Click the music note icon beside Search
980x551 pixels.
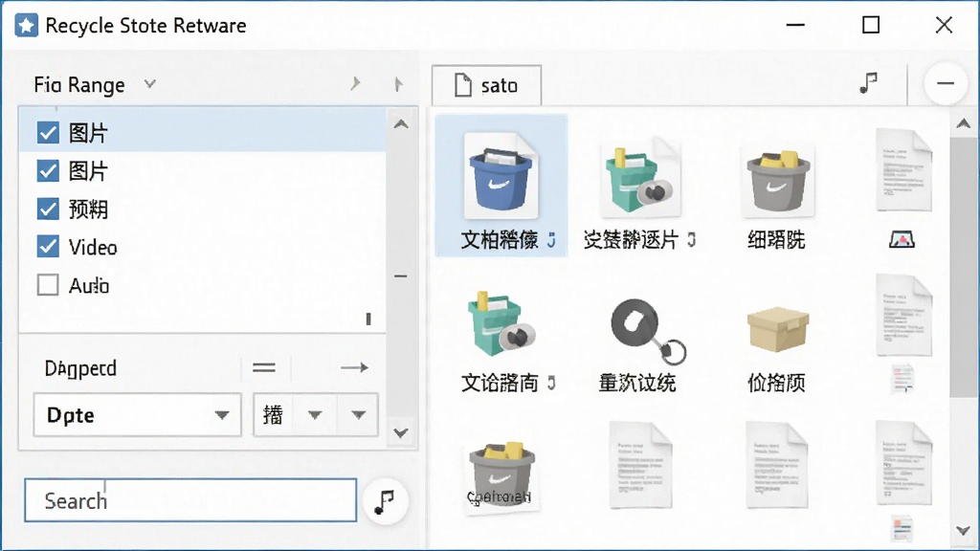[x=385, y=501]
